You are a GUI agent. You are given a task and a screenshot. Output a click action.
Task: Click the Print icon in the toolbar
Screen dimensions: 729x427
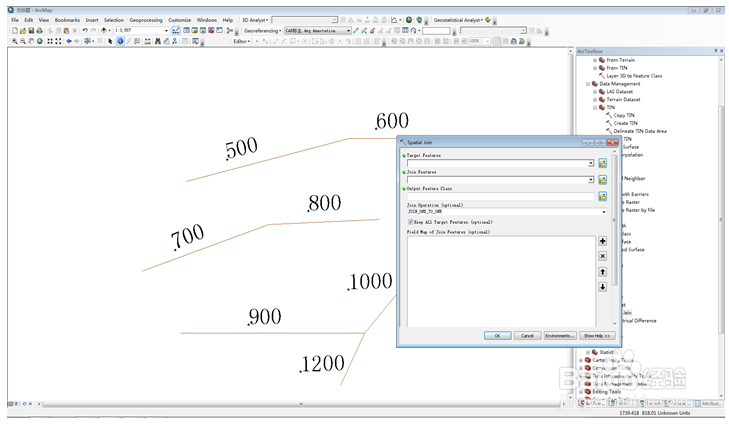40,31
